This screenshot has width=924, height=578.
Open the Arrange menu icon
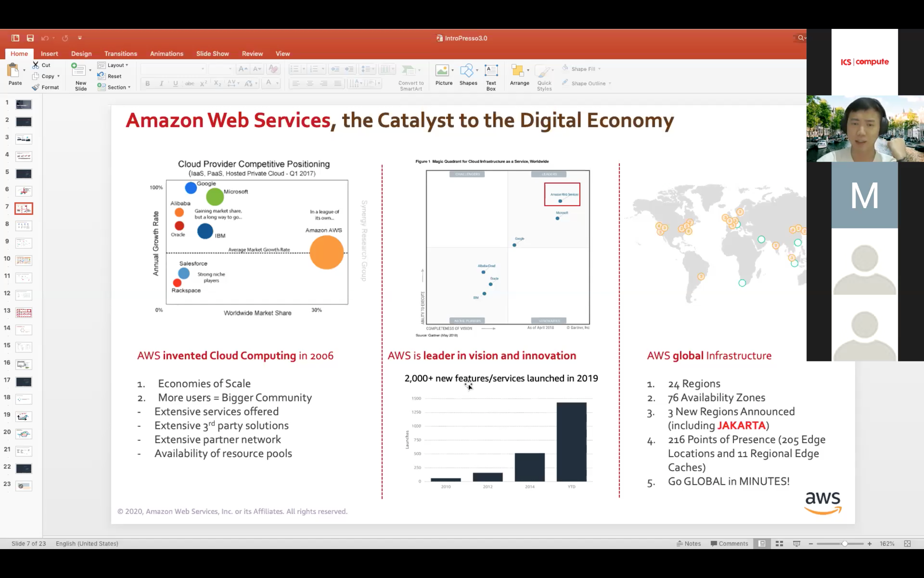(x=518, y=70)
